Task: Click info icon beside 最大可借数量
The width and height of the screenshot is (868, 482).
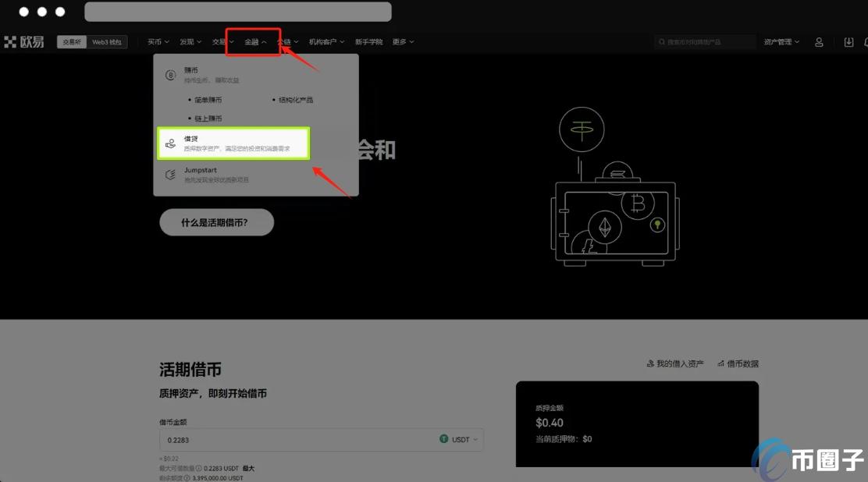Action: coord(199,468)
